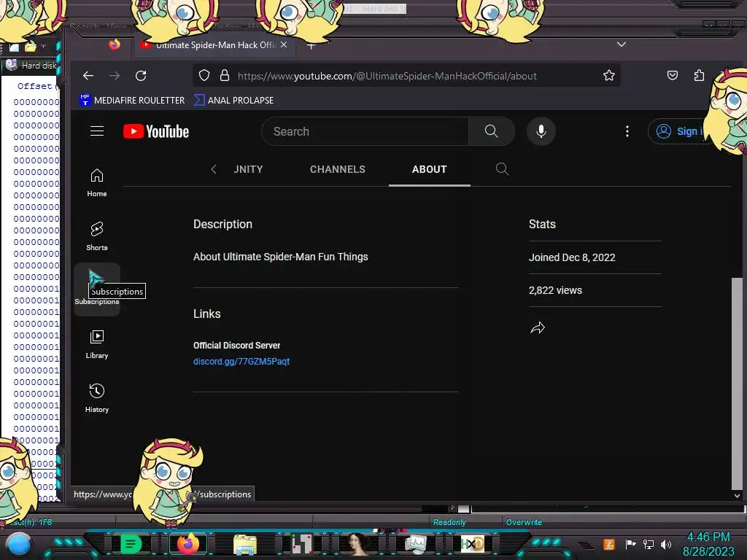Click the site security padlock icon

pyautogui.click(x=225, y=75)
